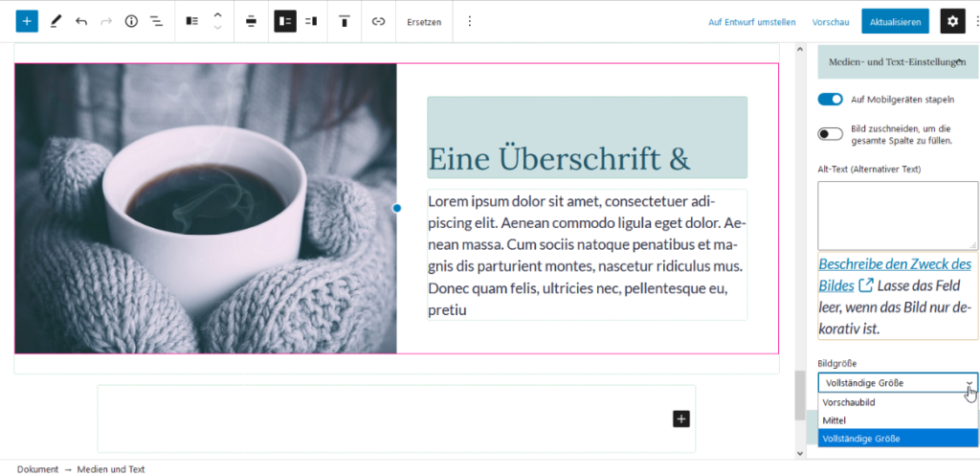The width and height of the screenshot is (980, 476).
Task: Collapse Medien- und Text-Einstellungen panel
Action: tap(958, 61)
